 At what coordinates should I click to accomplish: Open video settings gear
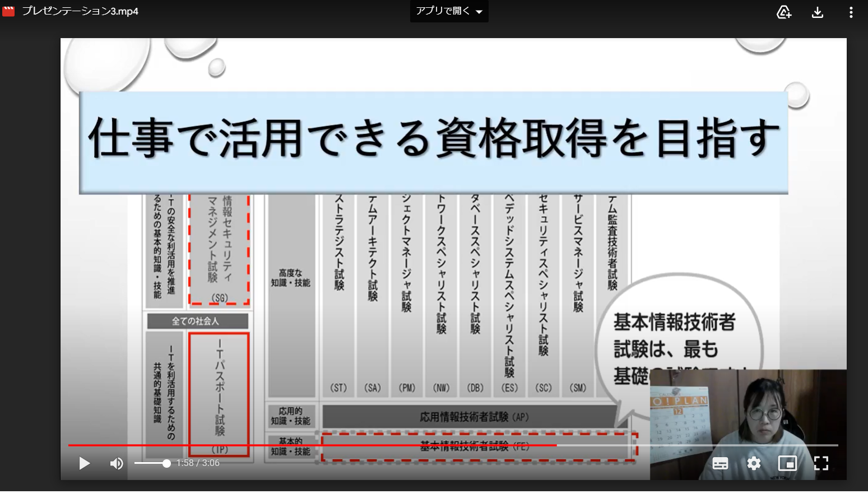tap(754, 463)
